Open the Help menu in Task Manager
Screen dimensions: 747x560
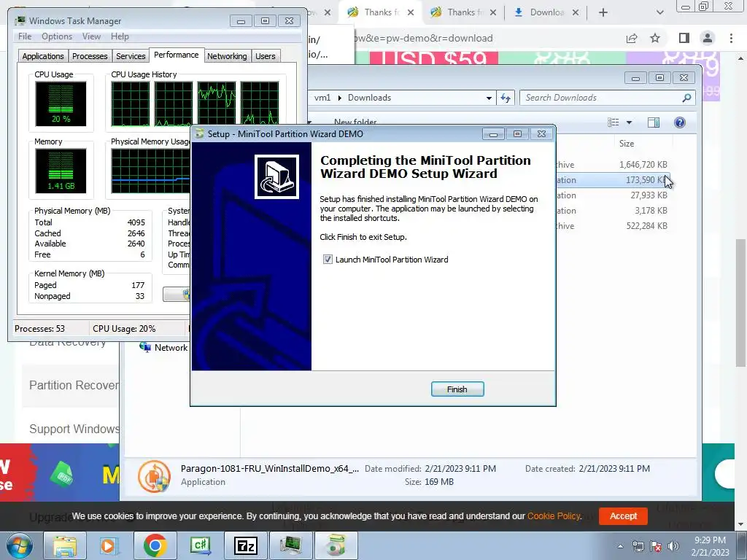coord(120,36)
